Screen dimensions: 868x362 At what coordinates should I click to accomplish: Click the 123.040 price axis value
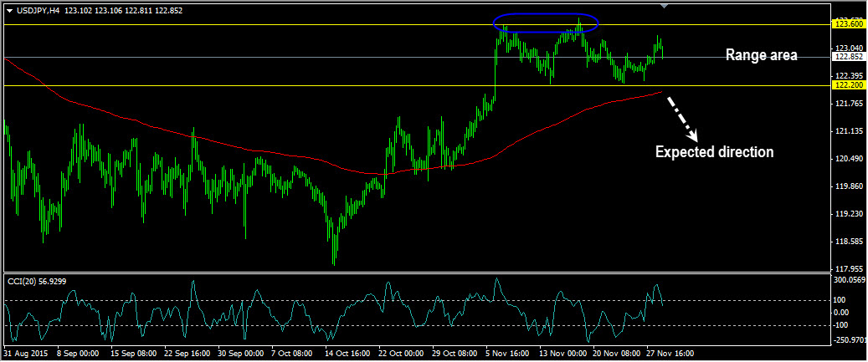850,48
